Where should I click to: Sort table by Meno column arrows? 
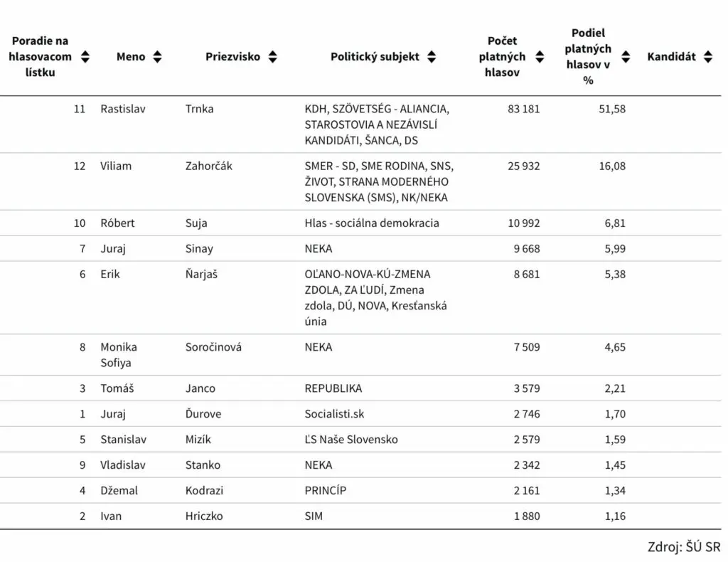(157, 57)
